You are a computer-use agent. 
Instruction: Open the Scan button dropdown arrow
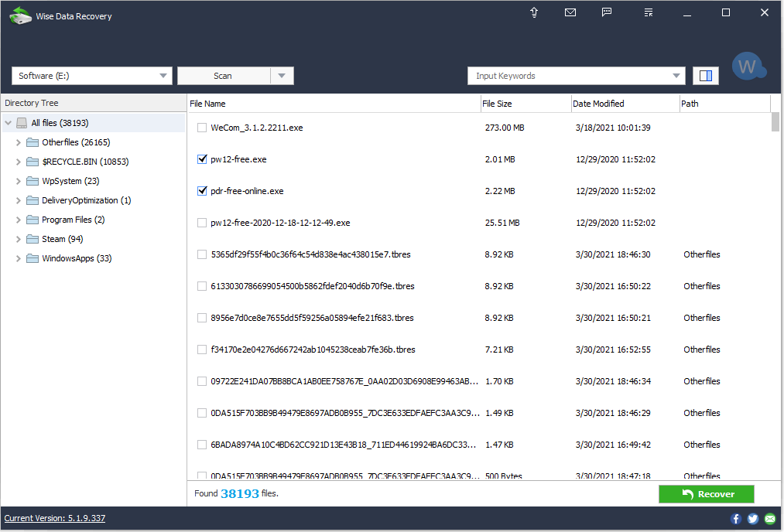[x=282, y=76]
